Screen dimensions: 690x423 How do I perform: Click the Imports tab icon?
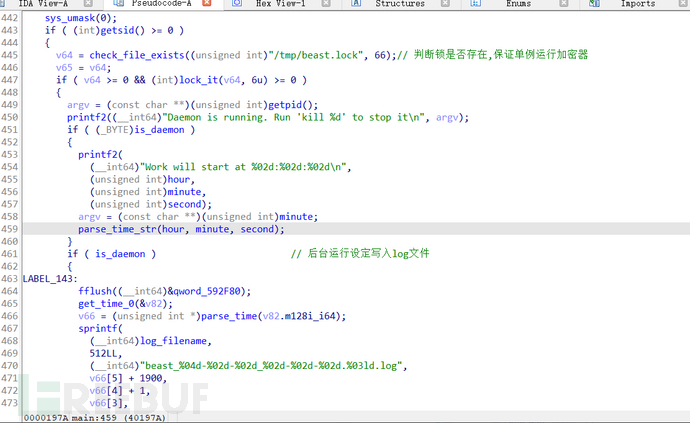[x=595, y=4]
